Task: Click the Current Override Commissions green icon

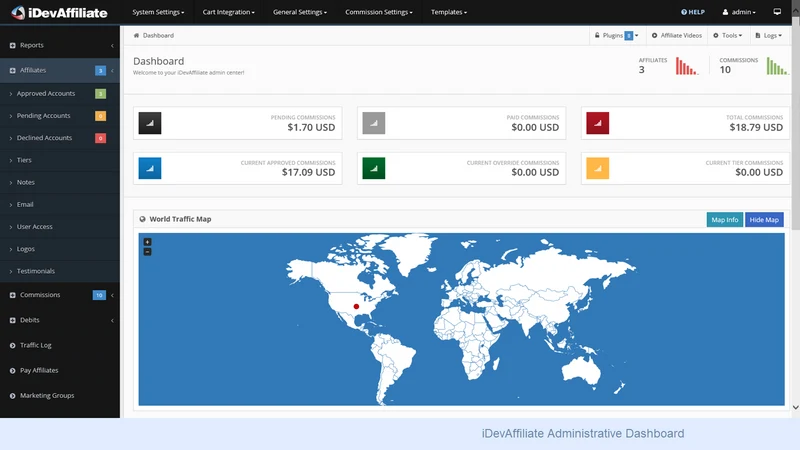Action: click(x=374, y=168)
